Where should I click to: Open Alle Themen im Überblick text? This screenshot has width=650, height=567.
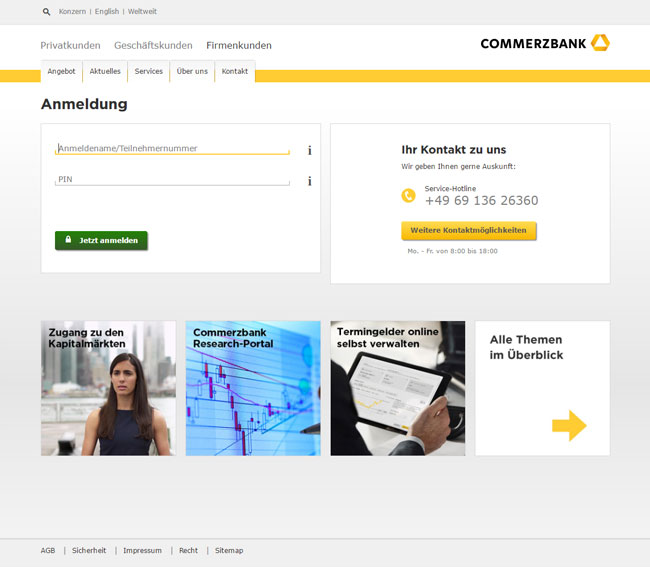[x=526, y=347]
